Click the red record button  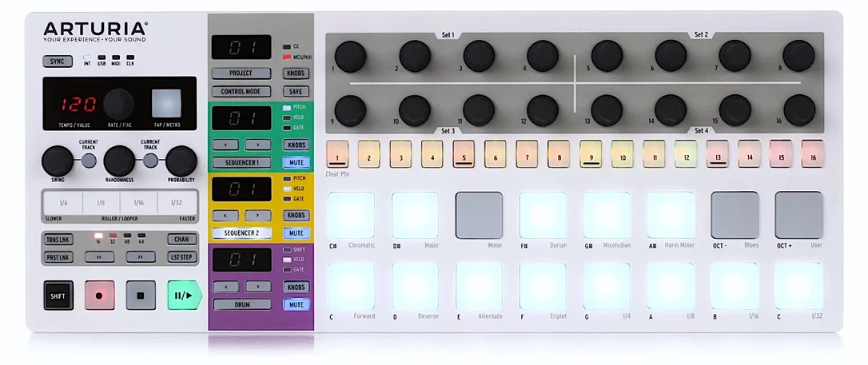(100, 296)
